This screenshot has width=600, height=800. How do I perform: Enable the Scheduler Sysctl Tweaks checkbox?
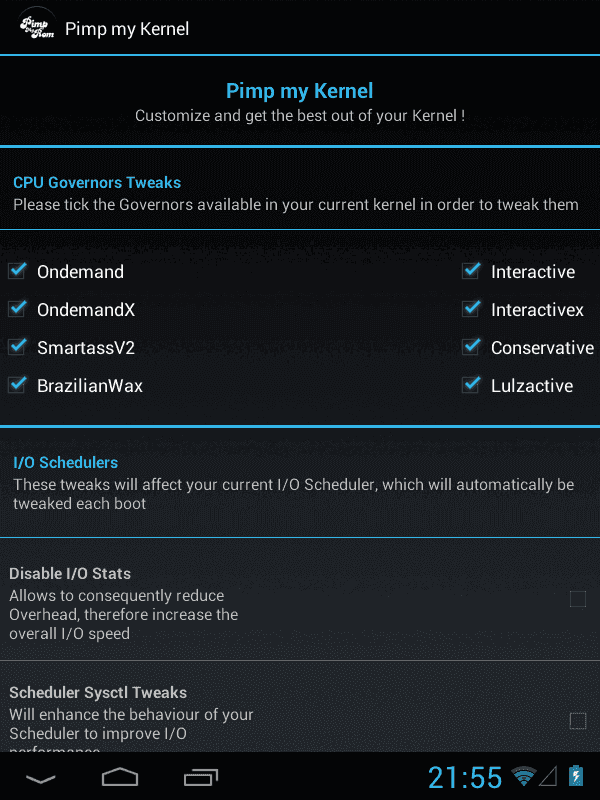pos(578,721)
